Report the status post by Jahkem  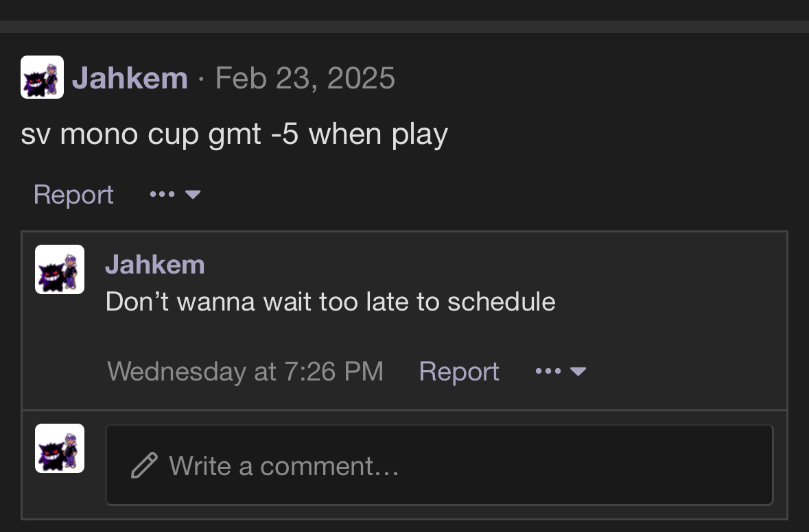coord(73,195)
